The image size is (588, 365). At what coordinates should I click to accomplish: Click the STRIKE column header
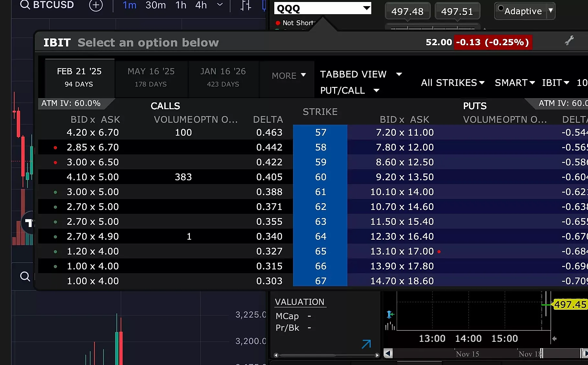pyautogui.click(x=320, y=112)
